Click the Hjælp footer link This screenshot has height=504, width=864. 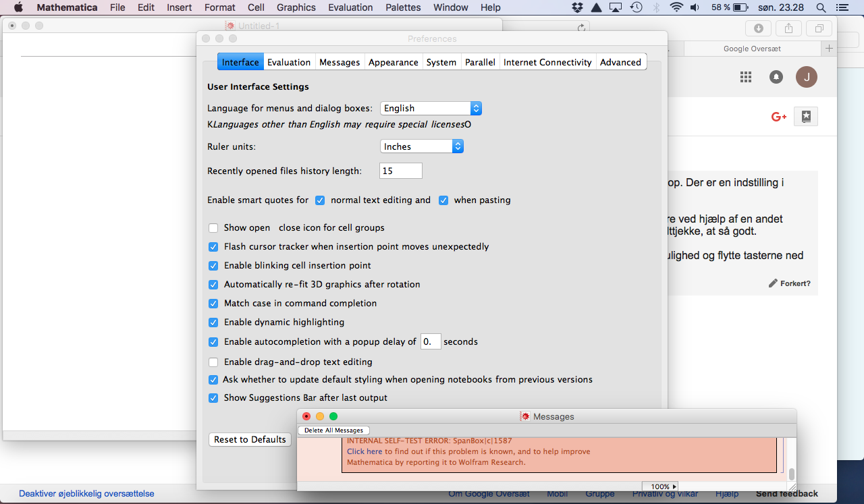(726, 494)
